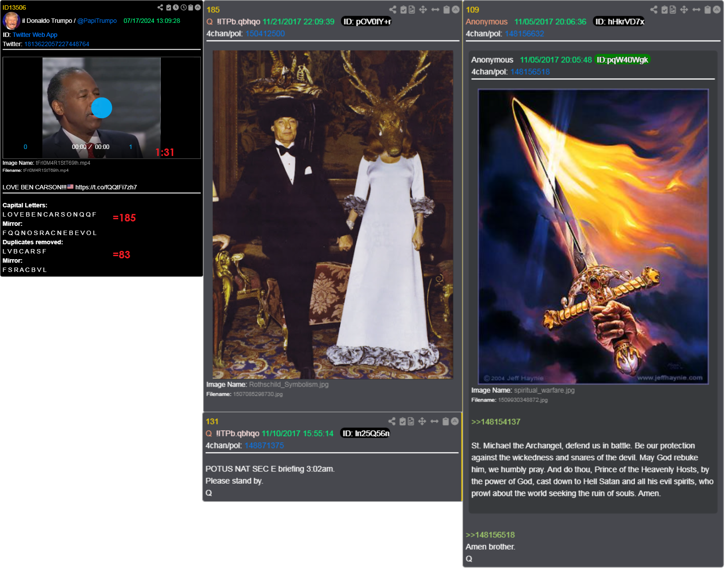Click four-way move arrows on post 109
The image size is (728, 572).
pyautogui.click(x=684, y=10)
